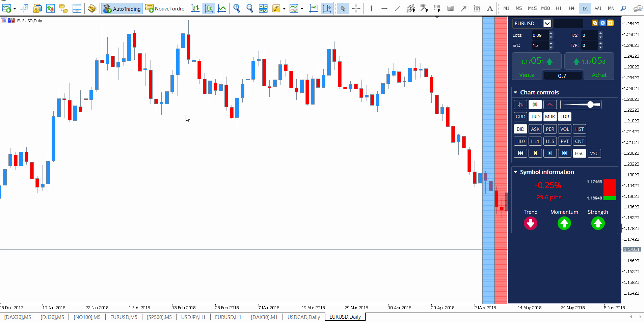
Task: Select the H4 timeframe
Action: click(x=571, y=8)
